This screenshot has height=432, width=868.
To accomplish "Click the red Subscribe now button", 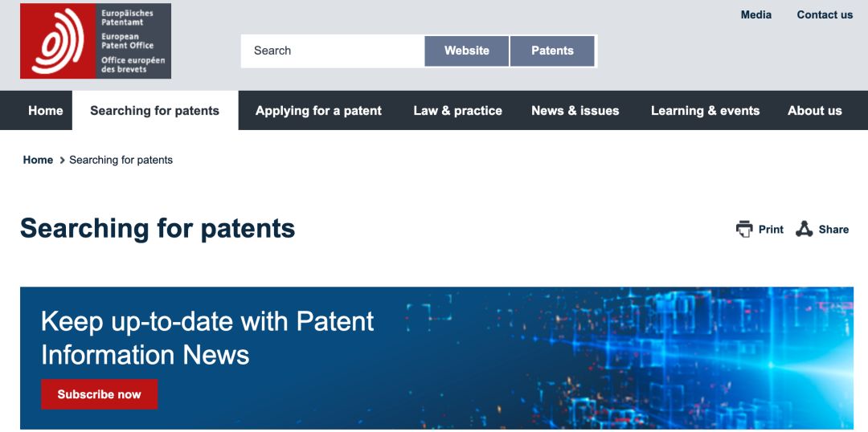I will coord(99,394).
